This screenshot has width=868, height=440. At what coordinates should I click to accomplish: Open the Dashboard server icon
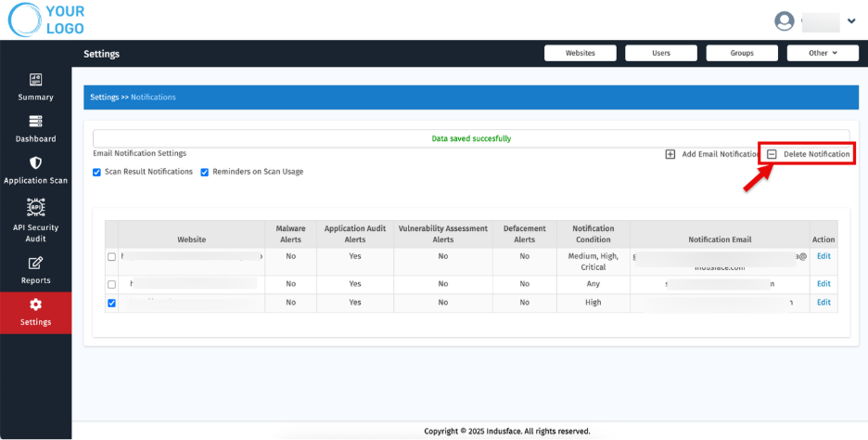pos(35,122)
